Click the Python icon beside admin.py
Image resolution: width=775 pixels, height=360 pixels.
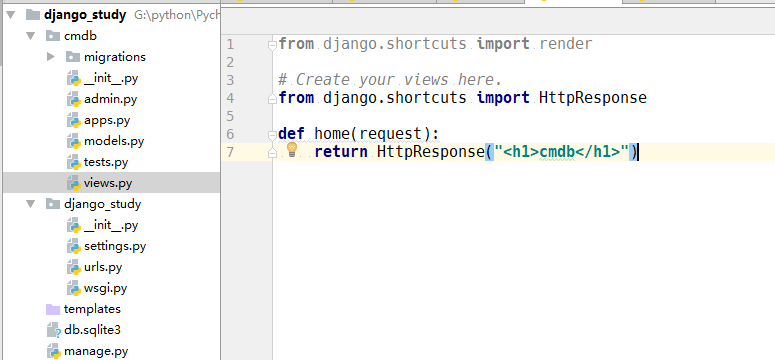(x=74, y=99)
